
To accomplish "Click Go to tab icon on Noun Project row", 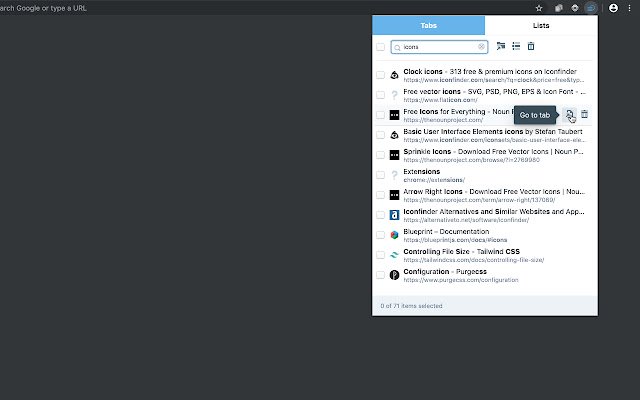I will click(569, 115).
